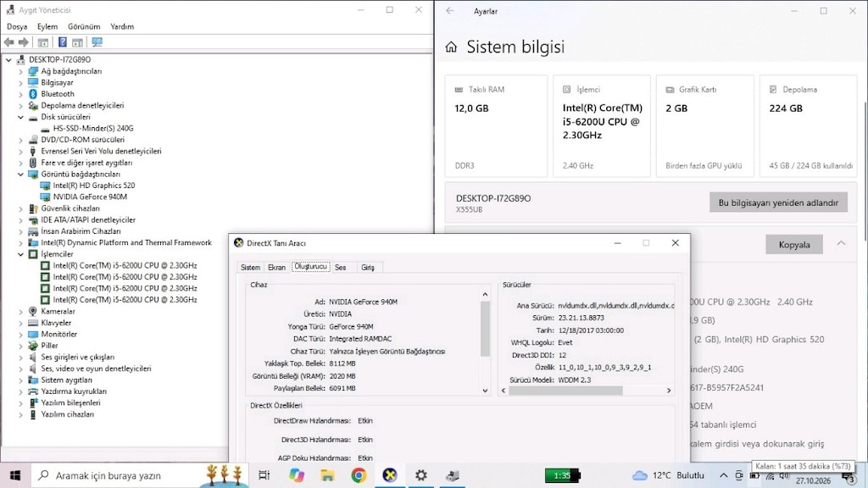
Task: Switch to the Sistem tab in DirectX tool
Action: point(250,267)
